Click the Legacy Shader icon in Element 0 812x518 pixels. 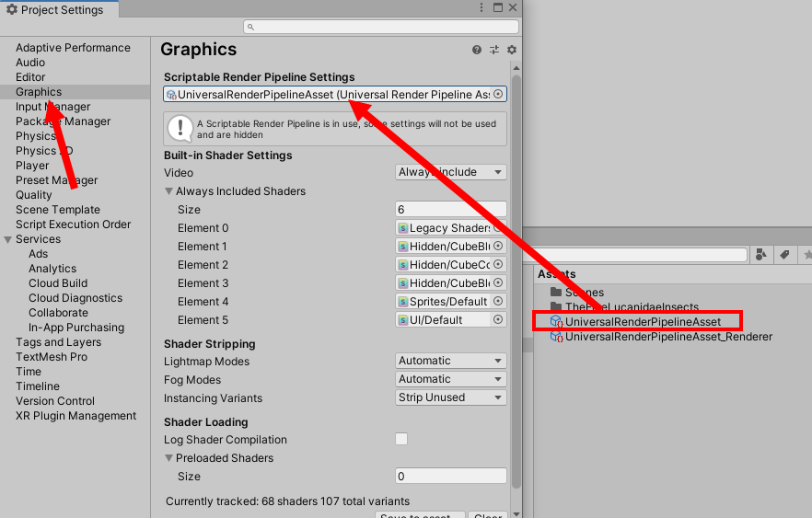point(403,227)
